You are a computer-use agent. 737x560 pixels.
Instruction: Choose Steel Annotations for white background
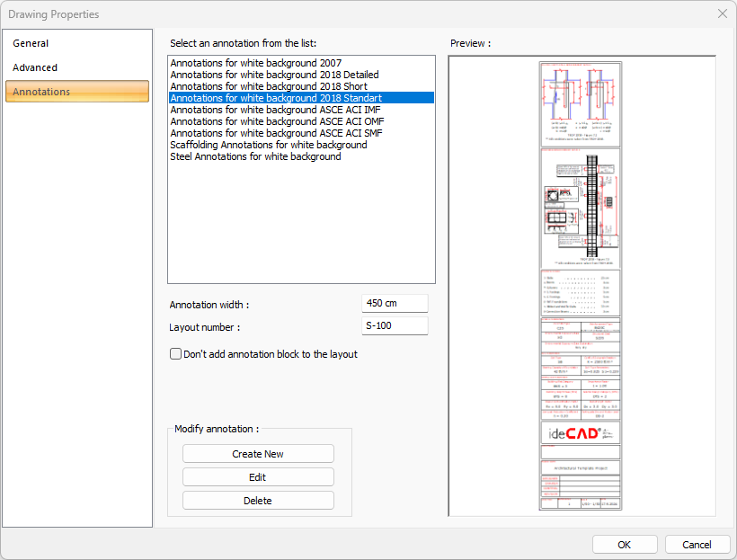point(255,156)
